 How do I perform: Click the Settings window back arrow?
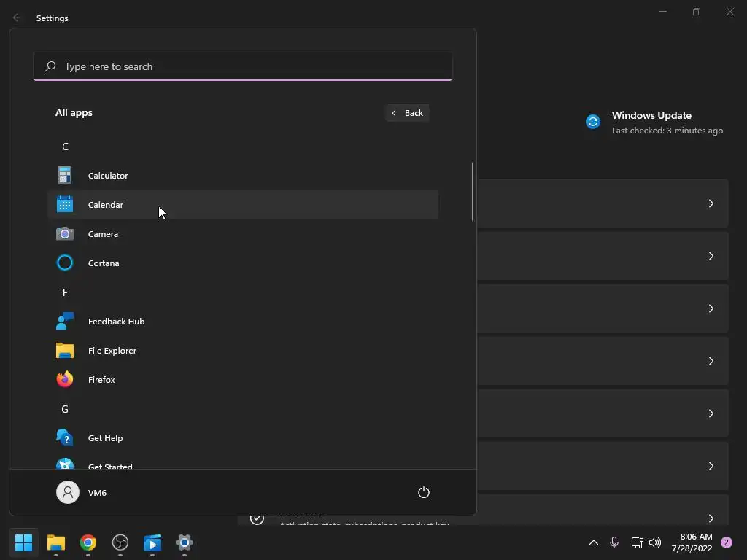pos(17,17)
